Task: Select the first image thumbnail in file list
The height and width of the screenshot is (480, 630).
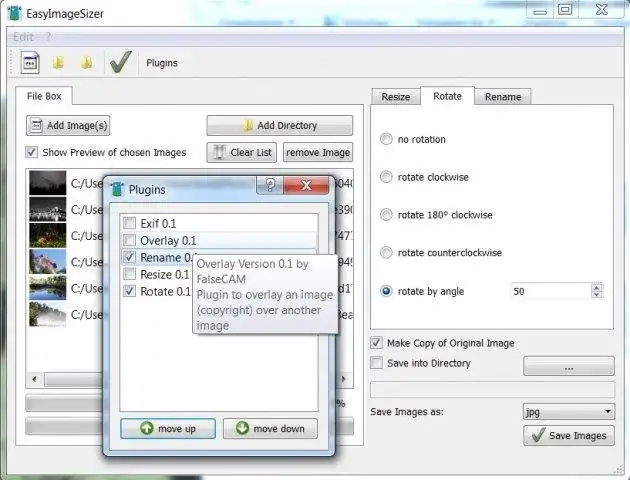Action: coord(47,183)
